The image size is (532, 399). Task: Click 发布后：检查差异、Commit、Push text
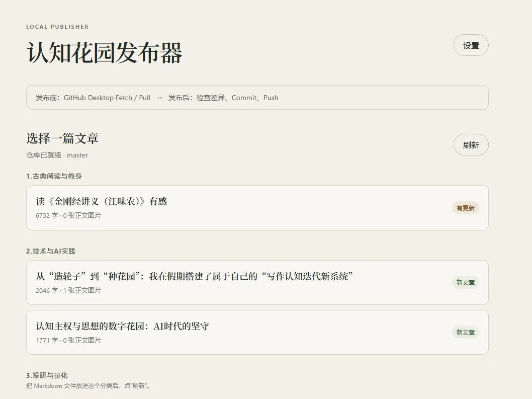pyautogui.click(x=223, y=98)
